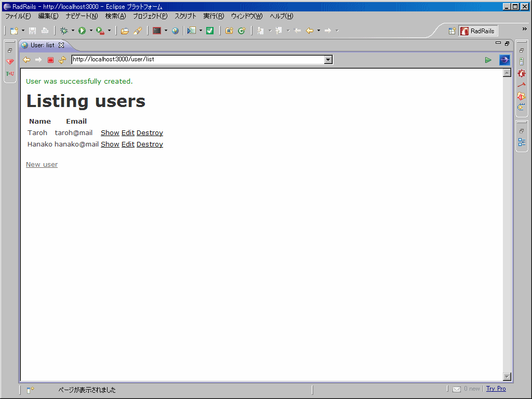532x399 pixels.
Task: Click the blue ring view icon in right sidebar
Action: pyautogui.click(x=521, y=107)
